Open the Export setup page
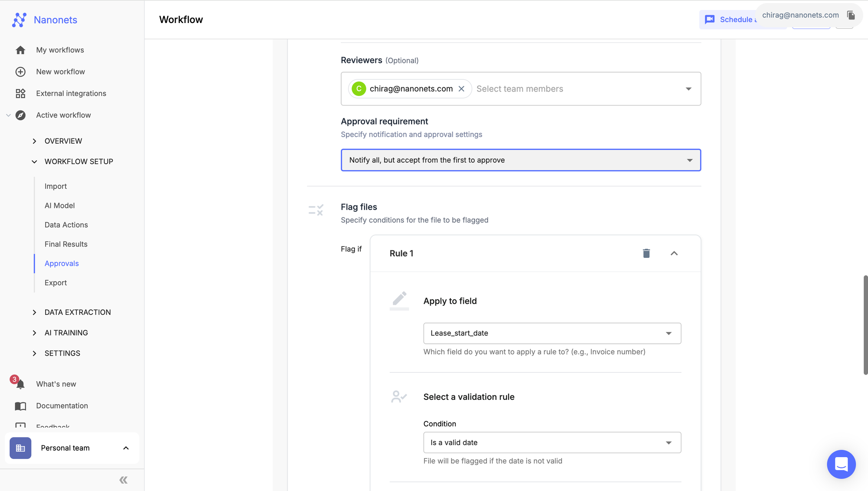 pyautogui.click(x=56, y=283)
